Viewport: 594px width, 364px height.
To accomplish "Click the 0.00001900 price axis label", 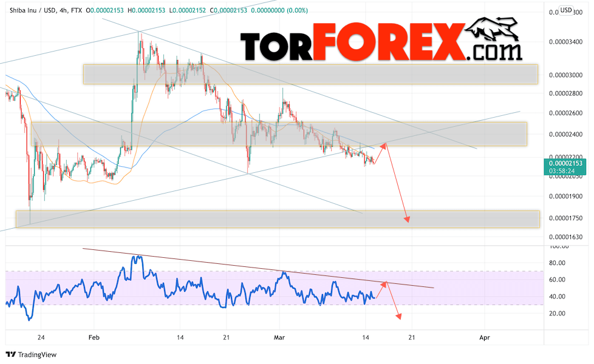I will (565, 197).
